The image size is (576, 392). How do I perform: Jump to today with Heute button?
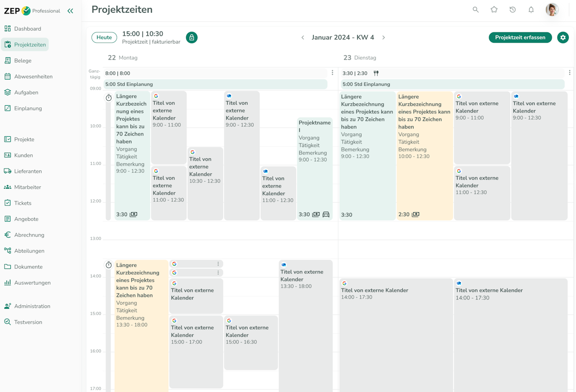[104, 37]
